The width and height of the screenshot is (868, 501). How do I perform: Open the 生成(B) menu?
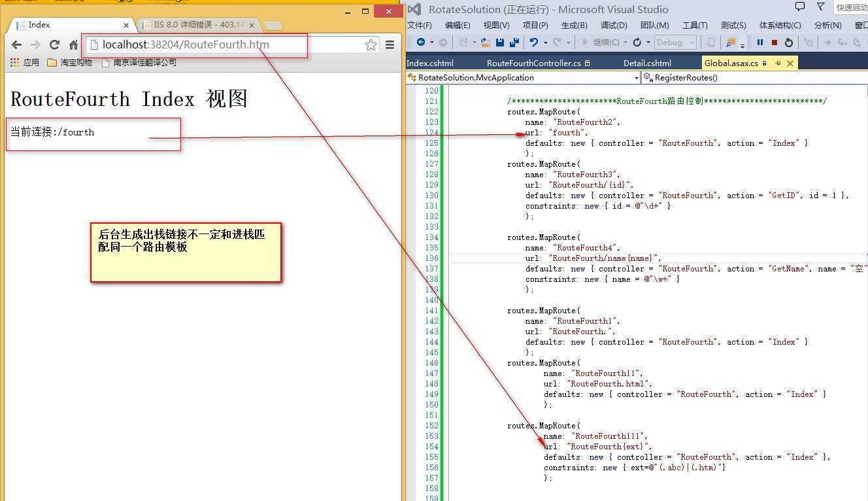575,25
